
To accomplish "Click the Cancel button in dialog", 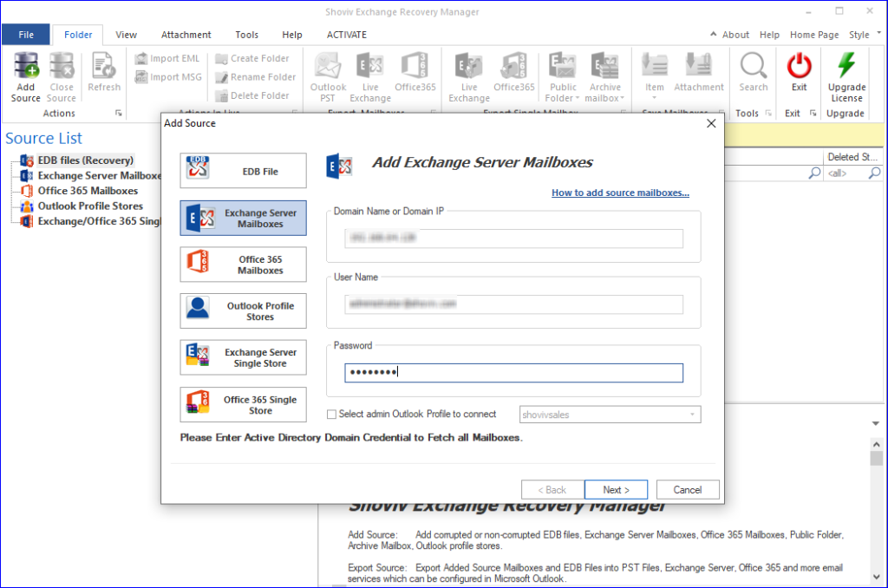I will 688,490.
